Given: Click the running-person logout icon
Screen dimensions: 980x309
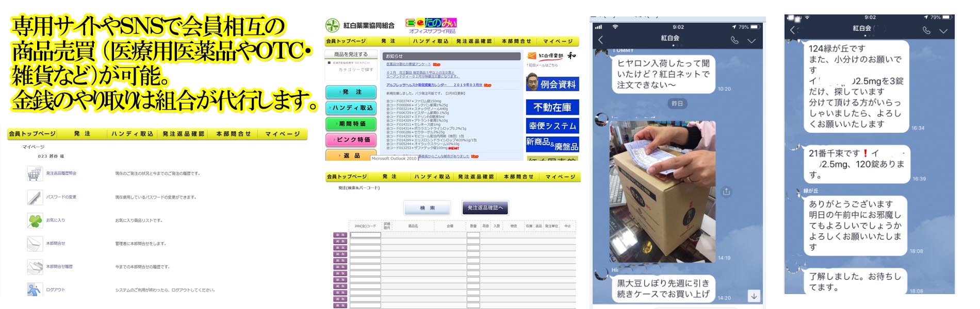Looking at the screenshot, I should click(x=34, y=289).
